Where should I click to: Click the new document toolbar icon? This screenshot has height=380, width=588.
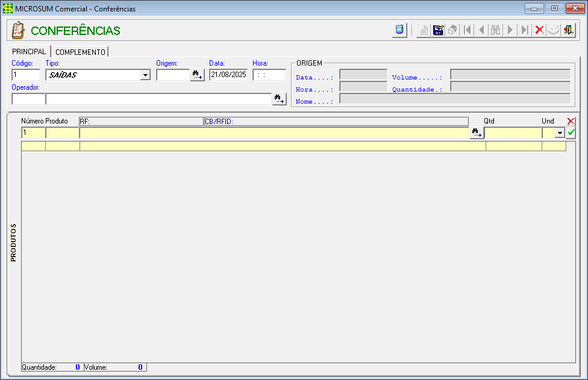424,30
